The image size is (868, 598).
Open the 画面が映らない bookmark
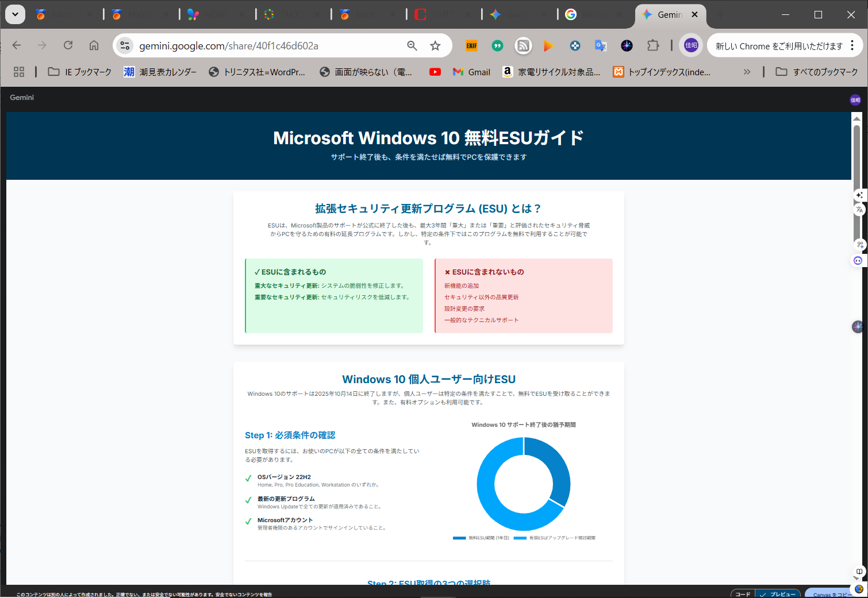(x=366, y=72)
